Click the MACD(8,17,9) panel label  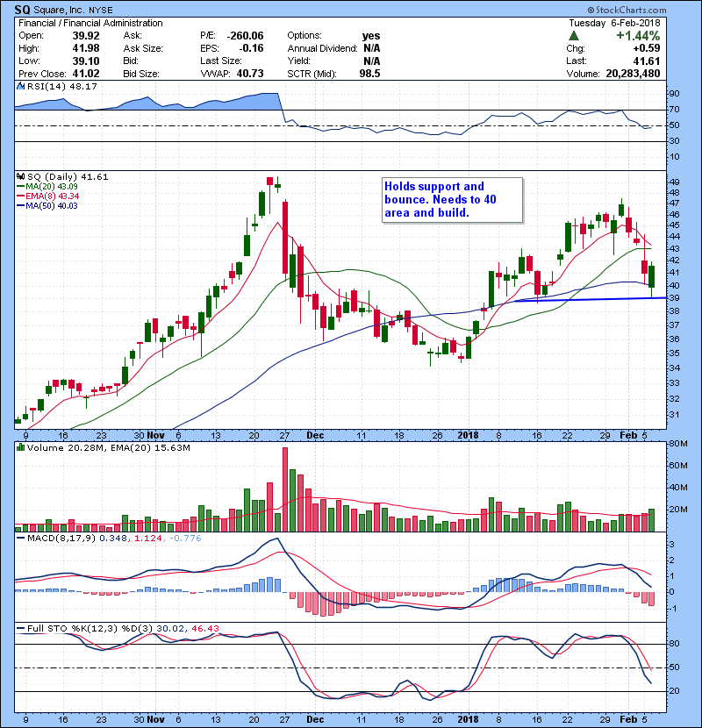61,539
